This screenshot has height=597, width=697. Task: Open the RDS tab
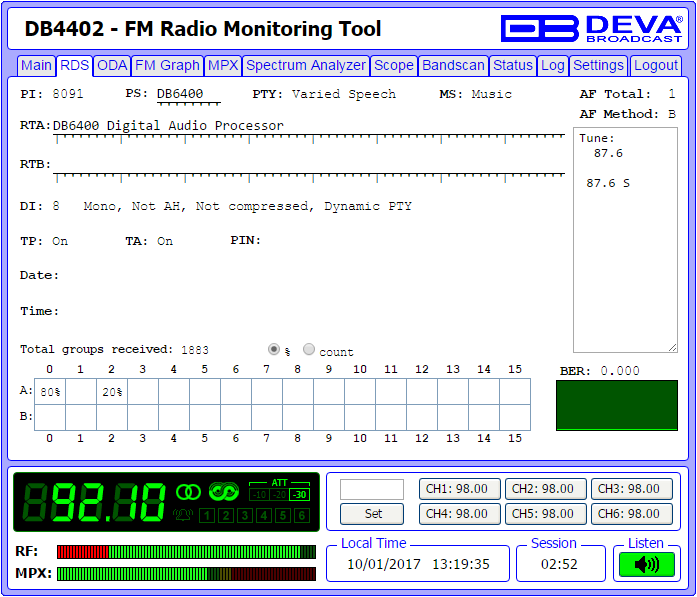pos(74,65)
